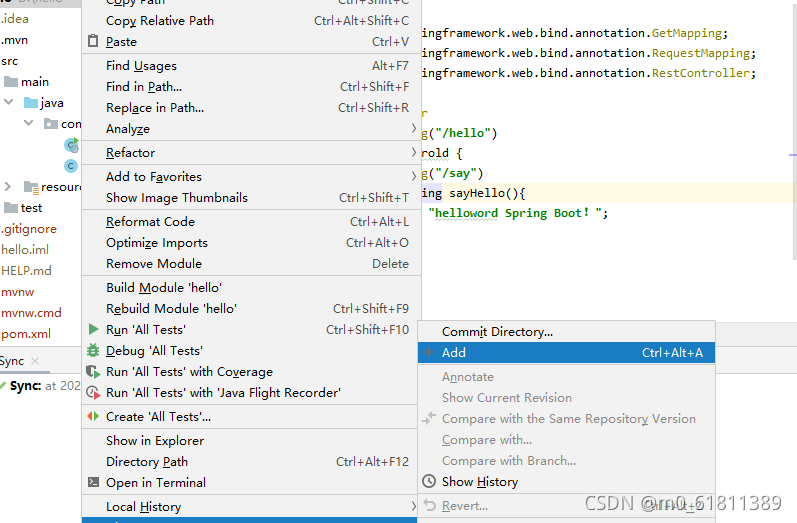This screenshot has height=523, width=797.
Task: Choose Directory Path
Action: click(x=250, y=462)
